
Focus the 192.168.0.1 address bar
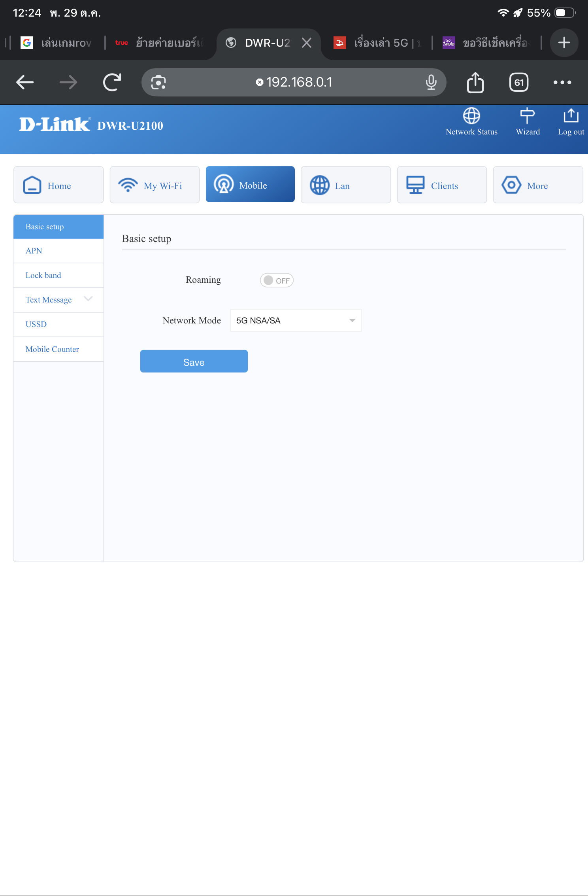294,82
